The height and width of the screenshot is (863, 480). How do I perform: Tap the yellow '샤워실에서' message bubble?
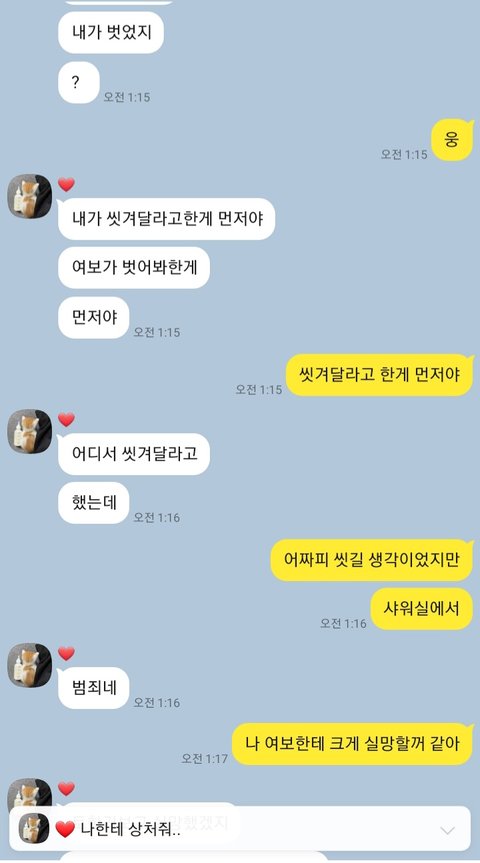click(x=422, y=609)
